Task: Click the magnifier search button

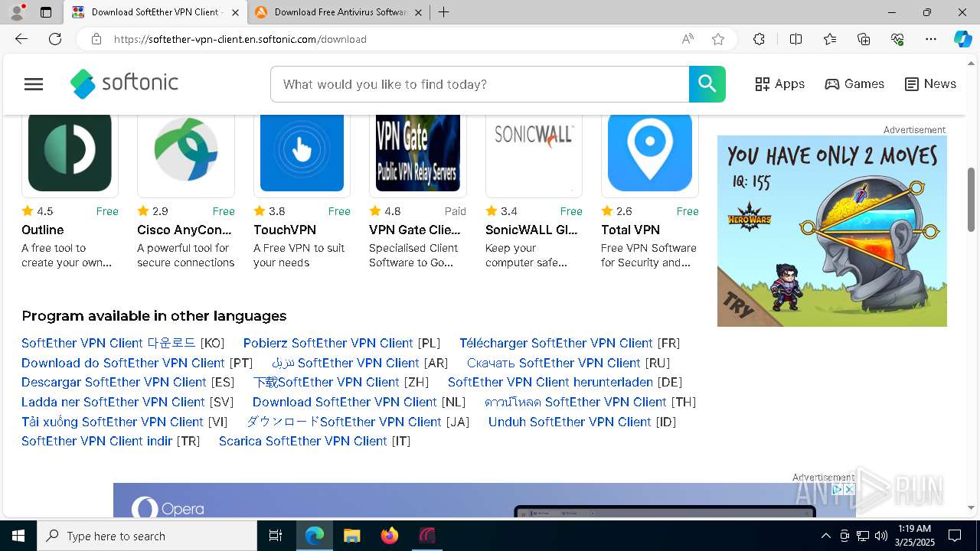Action: point(707,84)
